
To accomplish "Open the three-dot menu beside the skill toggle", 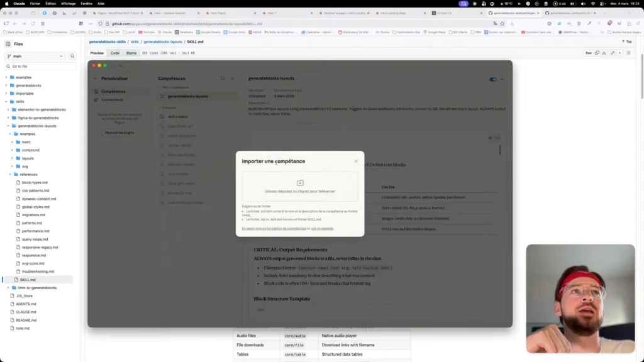I will pos(502,79).
